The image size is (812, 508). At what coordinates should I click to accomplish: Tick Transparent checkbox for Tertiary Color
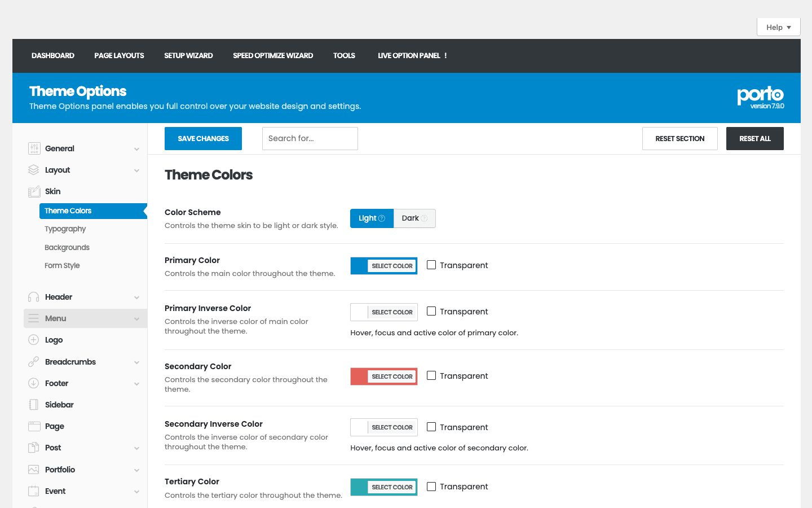point(431,486)
